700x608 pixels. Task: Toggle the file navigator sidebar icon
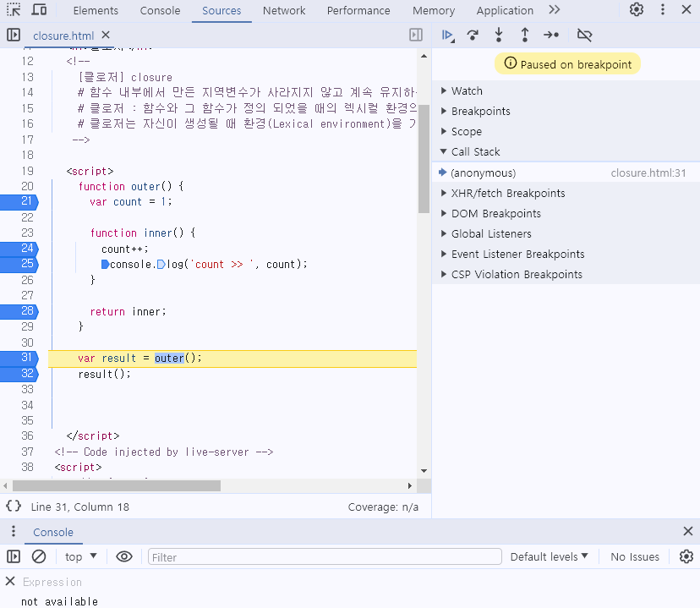pyautogui.click(x=14, y=35)
